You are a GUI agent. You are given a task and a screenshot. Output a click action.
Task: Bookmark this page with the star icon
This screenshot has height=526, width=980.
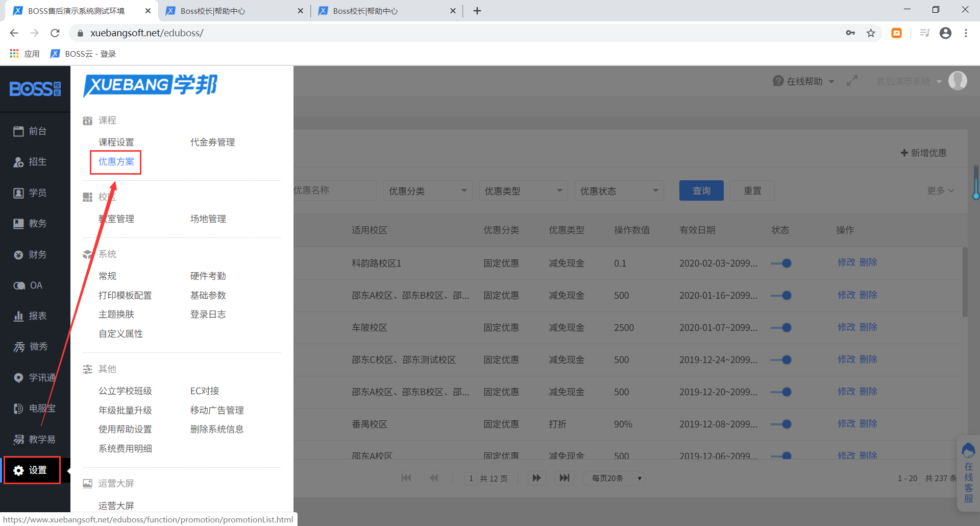(871, 33)
